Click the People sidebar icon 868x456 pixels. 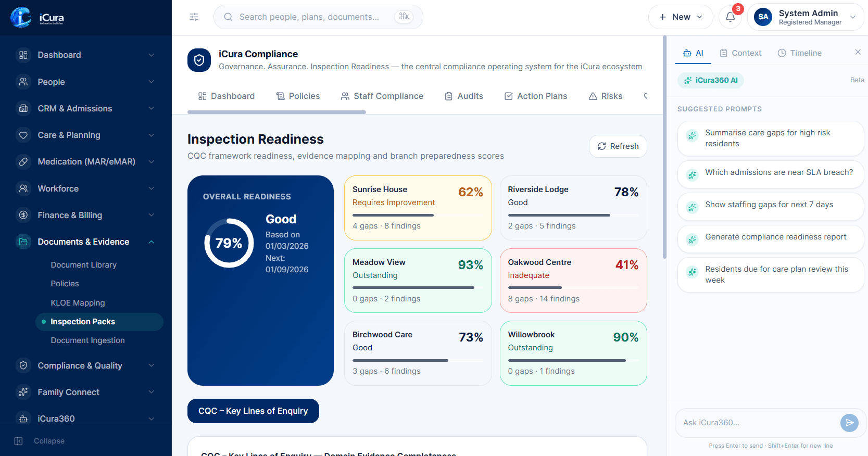point(23,82)
